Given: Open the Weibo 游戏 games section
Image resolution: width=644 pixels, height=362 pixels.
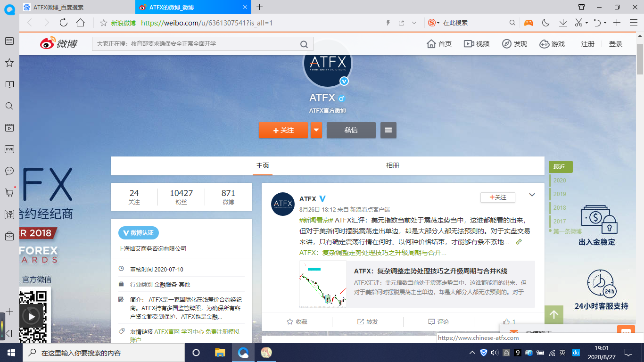Looking at the screenshot, I should point(552,44).
